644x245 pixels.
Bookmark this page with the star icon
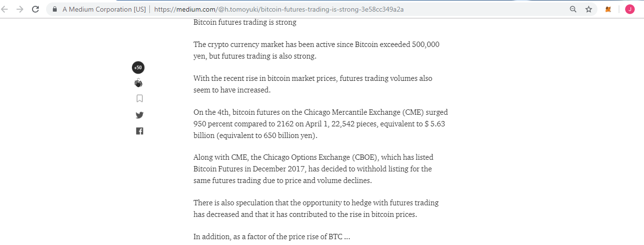pos(589,9)
